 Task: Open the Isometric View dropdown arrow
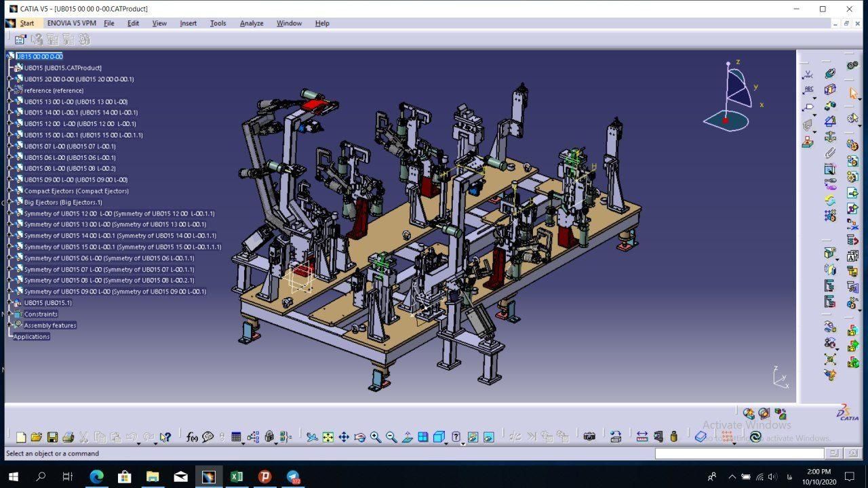446,443
